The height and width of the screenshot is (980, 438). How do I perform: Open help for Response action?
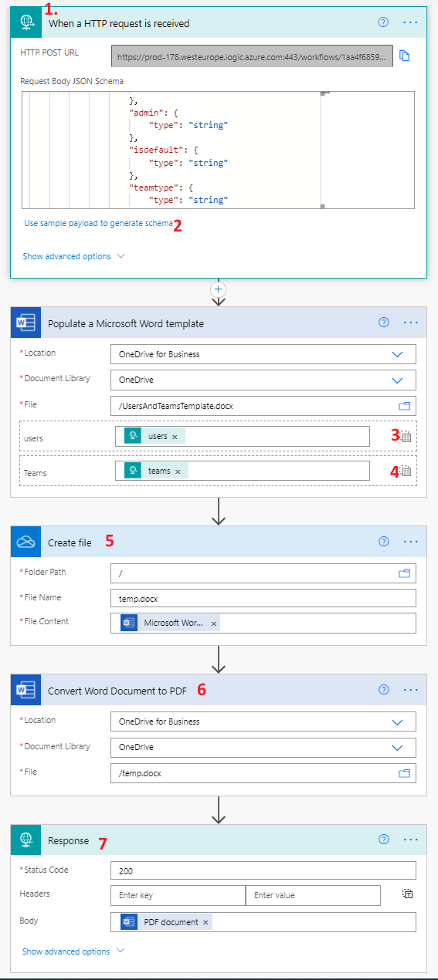click(383, 840)
